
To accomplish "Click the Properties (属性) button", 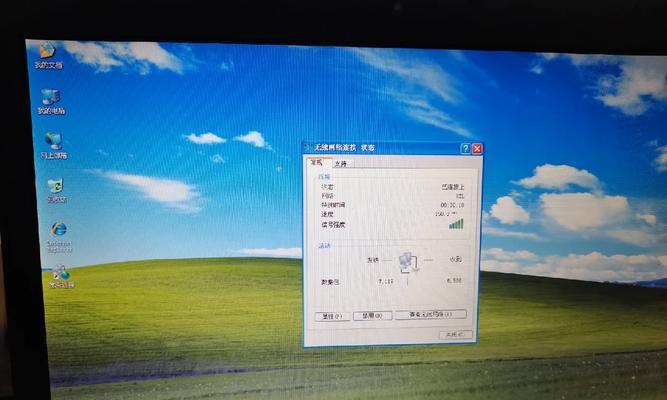I will click(x=332, y=316).
